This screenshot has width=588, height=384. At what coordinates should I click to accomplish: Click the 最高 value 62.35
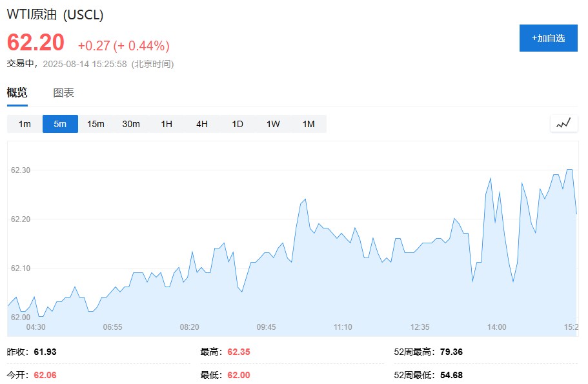[239, 352]
